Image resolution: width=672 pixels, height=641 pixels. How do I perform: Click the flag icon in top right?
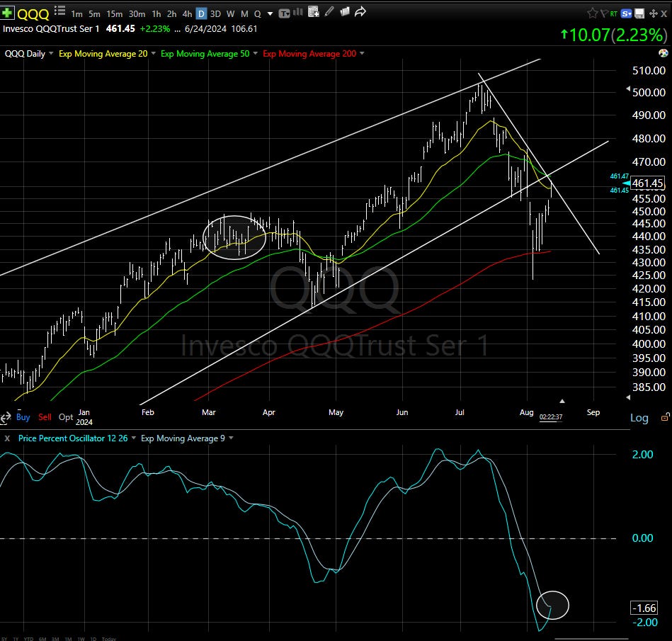604,13
